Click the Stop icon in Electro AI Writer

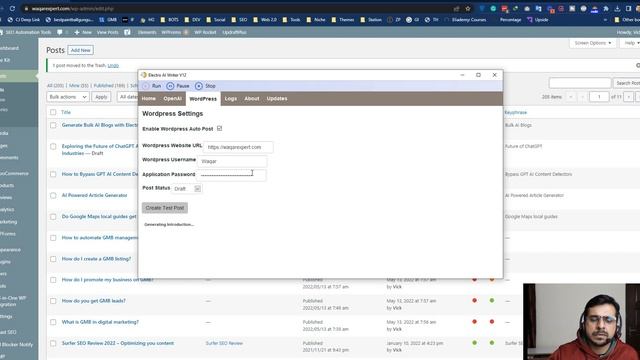(x=199, y=86)
